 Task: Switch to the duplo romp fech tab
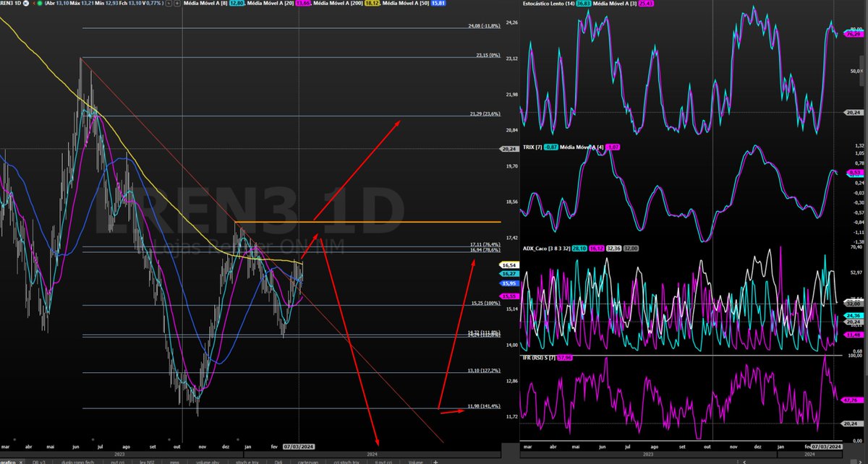[x=77, y=460]
